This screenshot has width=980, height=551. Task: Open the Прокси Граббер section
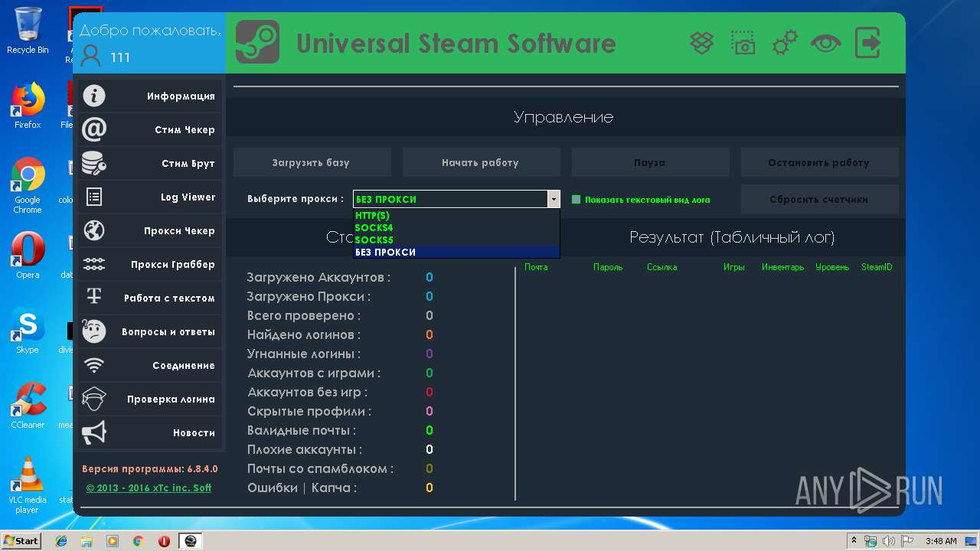(150, 265)
